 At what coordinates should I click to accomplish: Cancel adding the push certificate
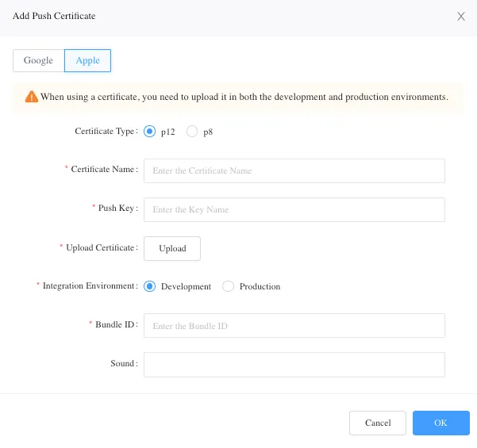coord(378,423)
